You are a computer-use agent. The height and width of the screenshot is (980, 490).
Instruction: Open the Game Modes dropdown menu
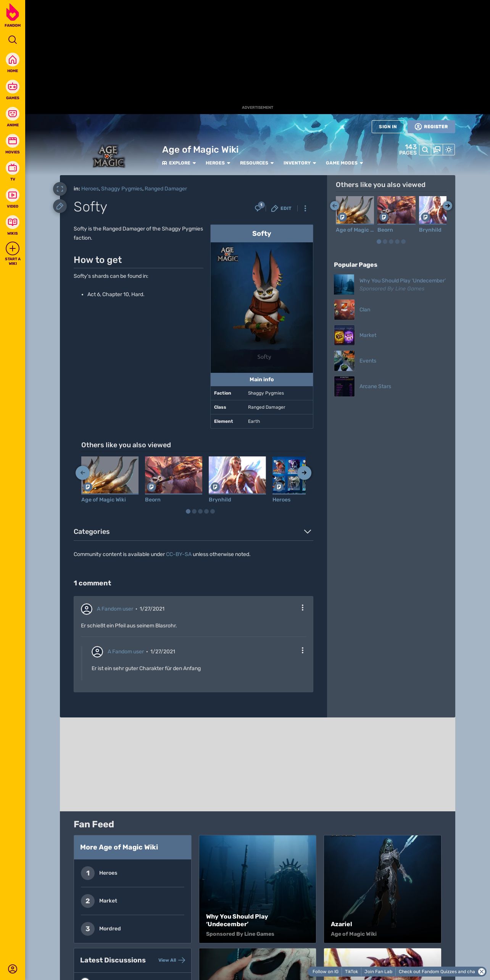pyautogui.click(x=344, y=163)
